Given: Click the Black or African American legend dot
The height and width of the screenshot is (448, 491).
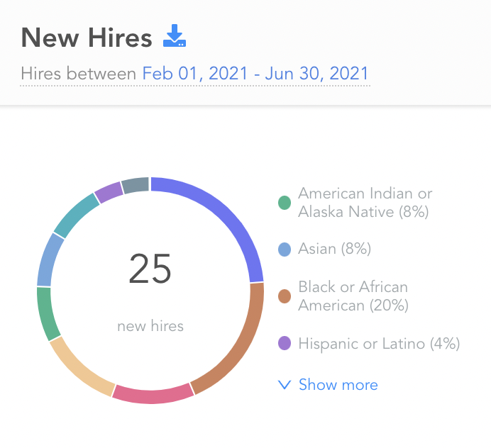Looking at the screenshot, I should coord(285,296).
